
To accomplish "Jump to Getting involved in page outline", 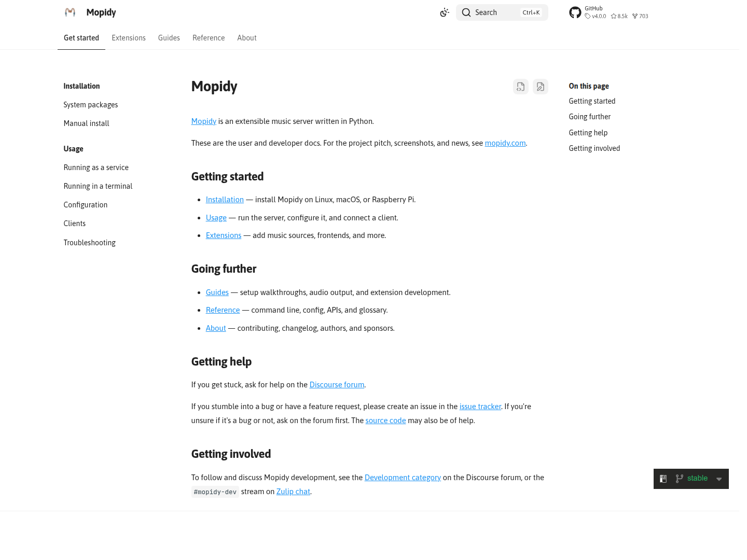I will tap(594, 148).
